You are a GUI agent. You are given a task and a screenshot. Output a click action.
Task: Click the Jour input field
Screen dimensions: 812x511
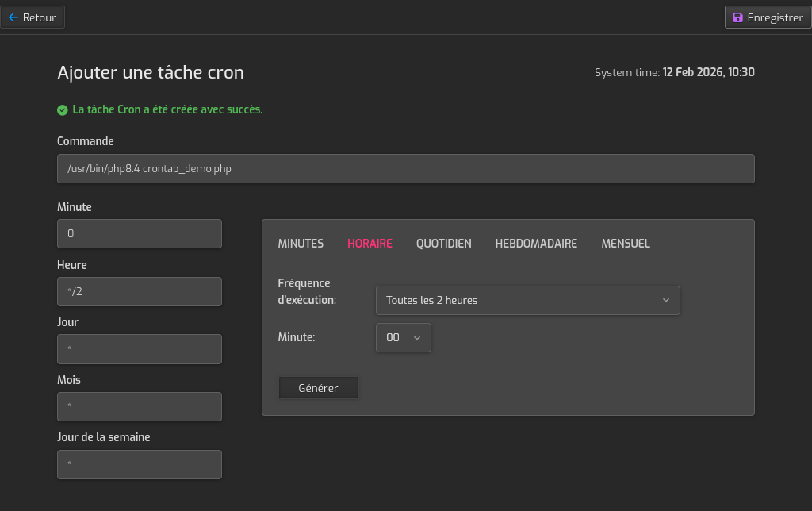click(139, 349)
